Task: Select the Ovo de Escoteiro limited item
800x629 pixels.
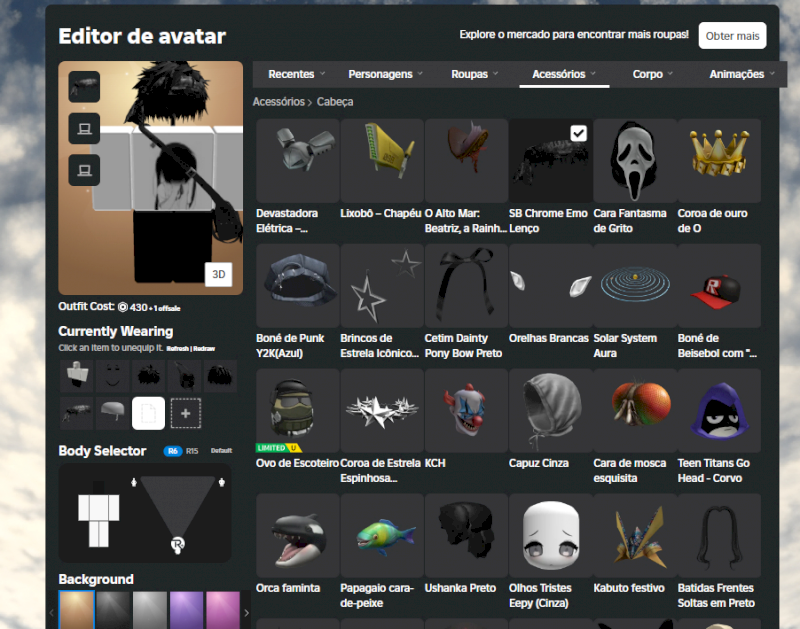Action: (x=298, y=411)
